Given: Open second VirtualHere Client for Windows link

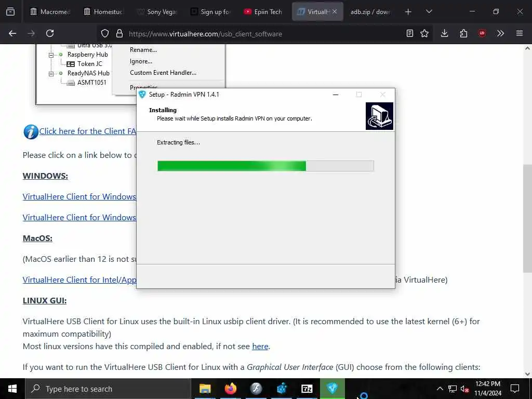Looking at the screenshot, I should tap(79, 218).
